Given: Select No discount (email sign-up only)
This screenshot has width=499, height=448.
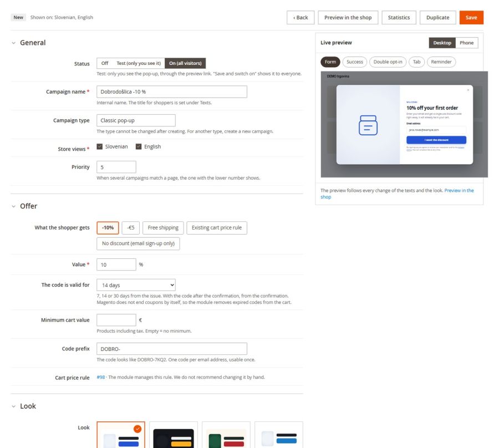Looking at the screenshot, I should 138,243.
